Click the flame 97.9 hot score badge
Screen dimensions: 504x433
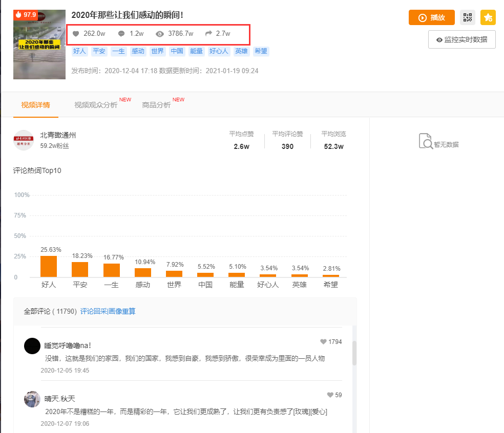(26, 14)
